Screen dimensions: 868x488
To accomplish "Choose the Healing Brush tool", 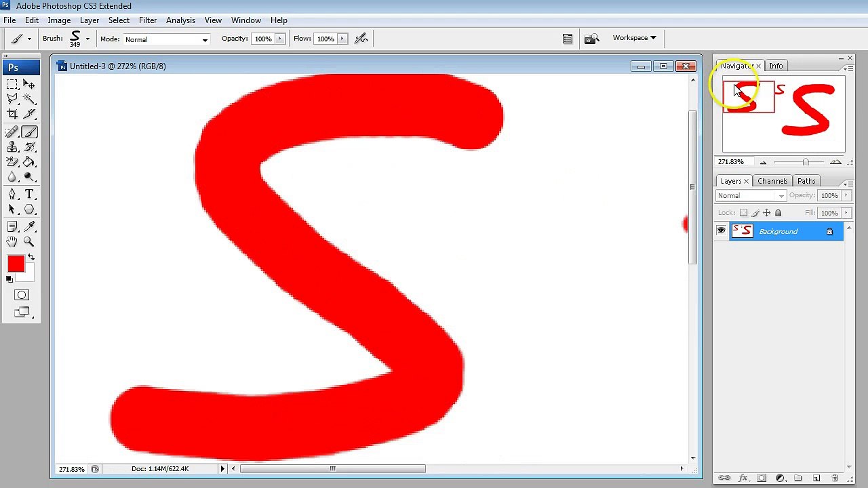I will click(12, 132).
